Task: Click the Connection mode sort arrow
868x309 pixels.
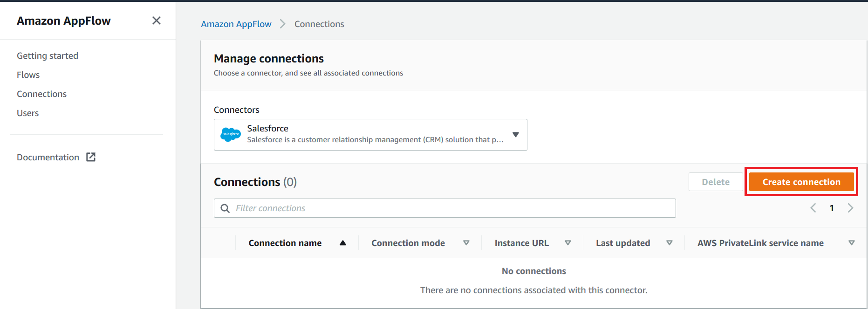Action: coord(466,243)
